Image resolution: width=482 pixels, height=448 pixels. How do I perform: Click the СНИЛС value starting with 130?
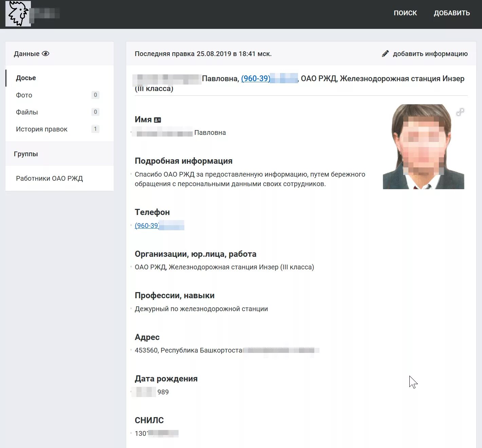(156, 433)
